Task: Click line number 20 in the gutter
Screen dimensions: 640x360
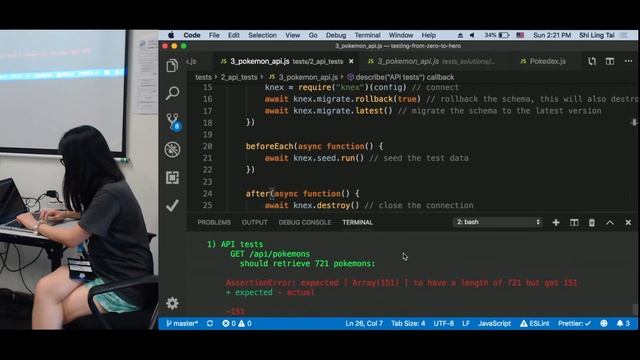Action: [x=207, y=146]
